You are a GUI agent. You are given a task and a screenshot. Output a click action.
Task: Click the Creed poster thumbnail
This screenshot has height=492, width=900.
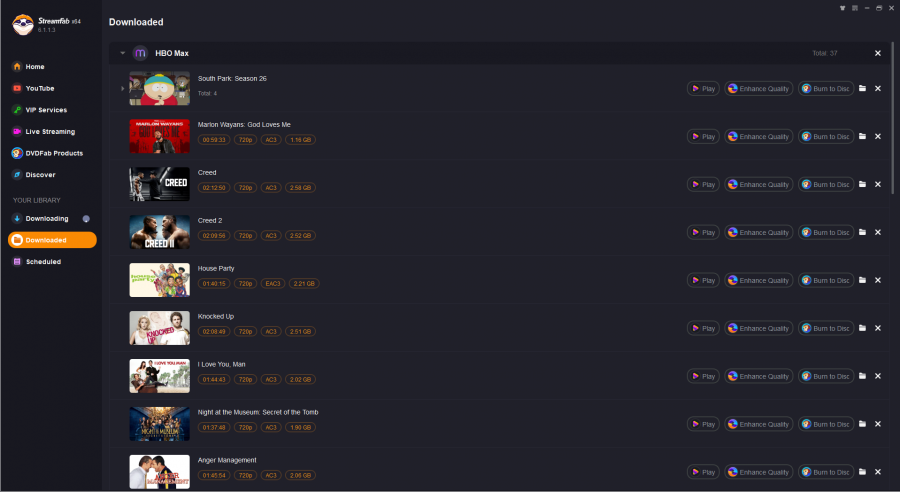pos(160,184)
